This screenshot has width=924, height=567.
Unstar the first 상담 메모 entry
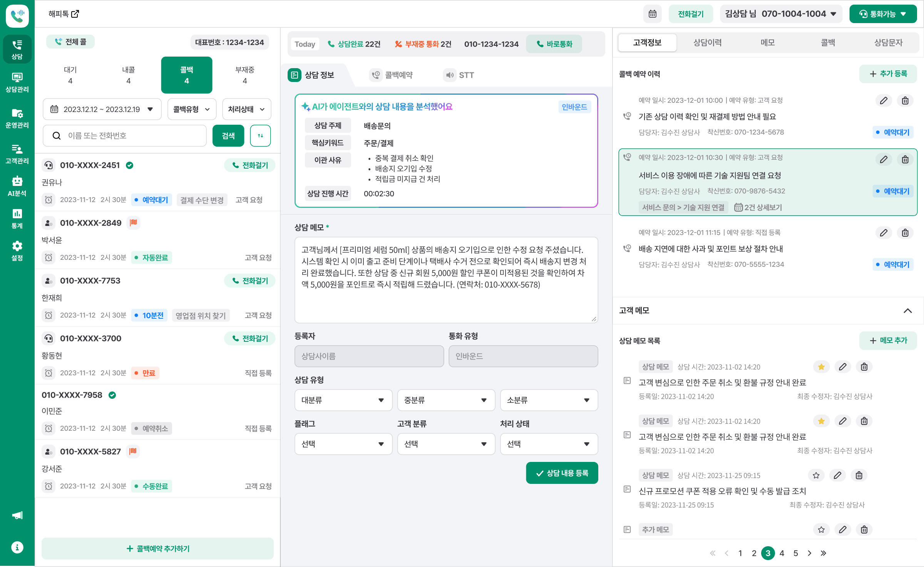pos(821,367)
